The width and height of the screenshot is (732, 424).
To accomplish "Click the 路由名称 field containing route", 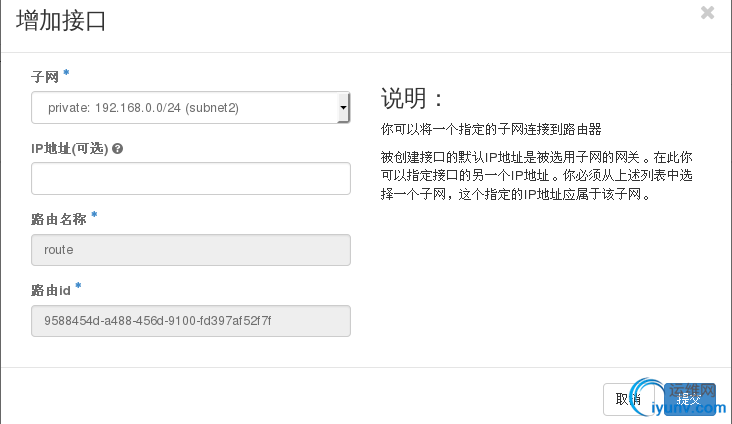I will [x=190, y=250].
